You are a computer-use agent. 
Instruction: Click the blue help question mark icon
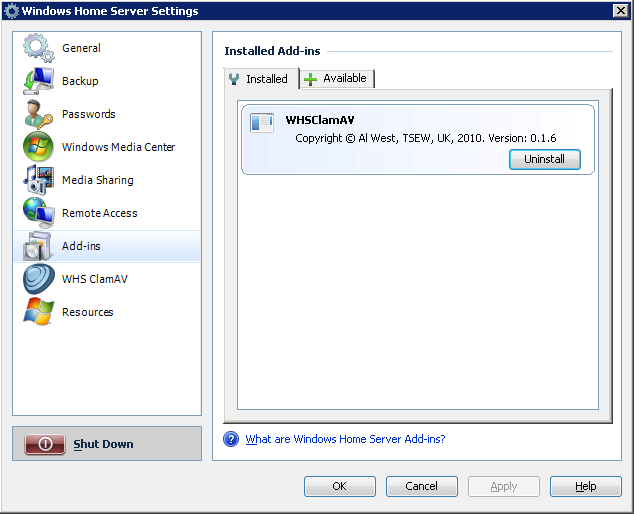[231, 439]
